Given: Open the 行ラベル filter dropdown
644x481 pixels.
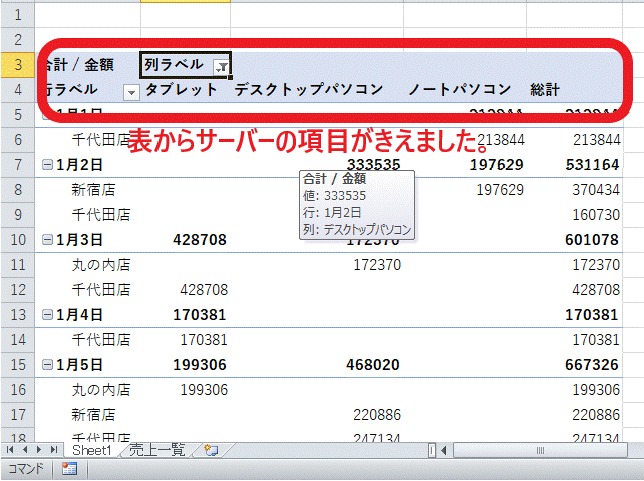Looking at the screenshot, I should tap(131, 92).
